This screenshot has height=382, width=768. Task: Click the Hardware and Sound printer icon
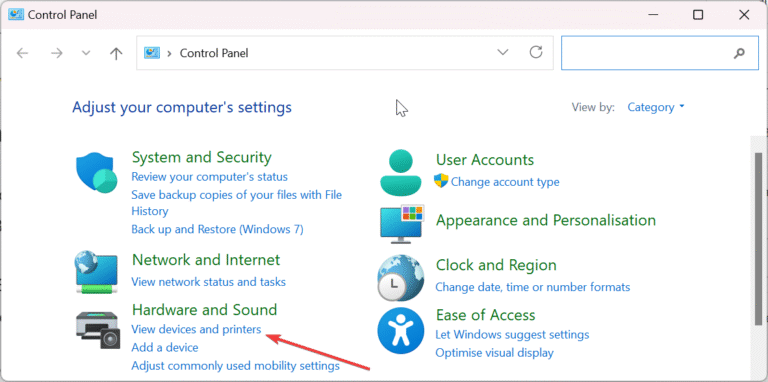coord(98,330)
